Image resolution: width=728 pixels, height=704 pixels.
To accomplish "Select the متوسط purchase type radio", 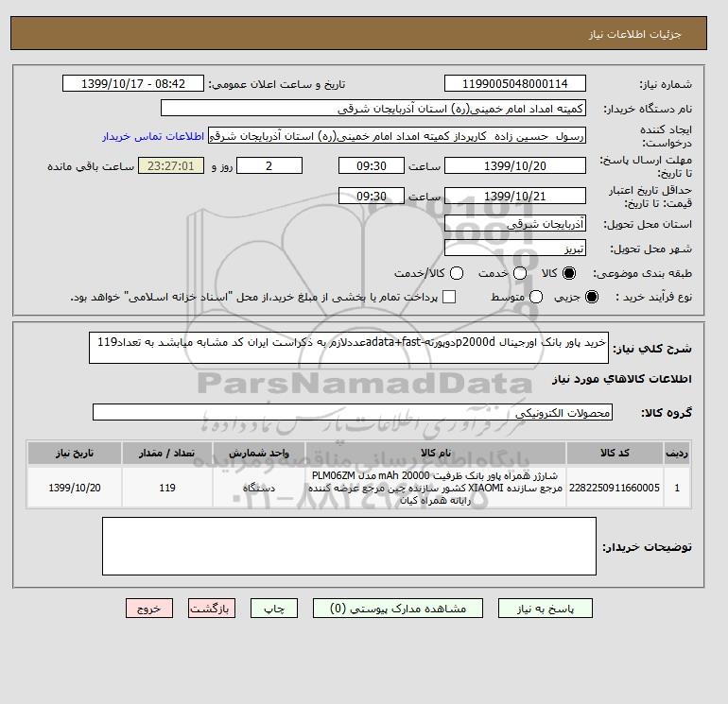I will [536, 297].
